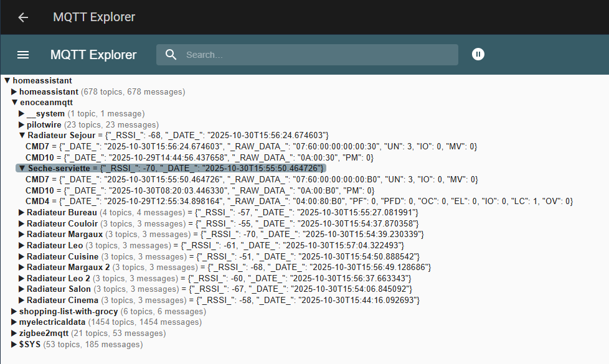Select the Radiateur Margaux 2 topic label

68,268
